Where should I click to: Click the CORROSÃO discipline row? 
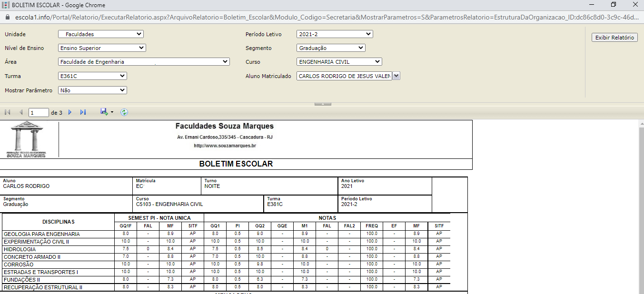(226, 265)
